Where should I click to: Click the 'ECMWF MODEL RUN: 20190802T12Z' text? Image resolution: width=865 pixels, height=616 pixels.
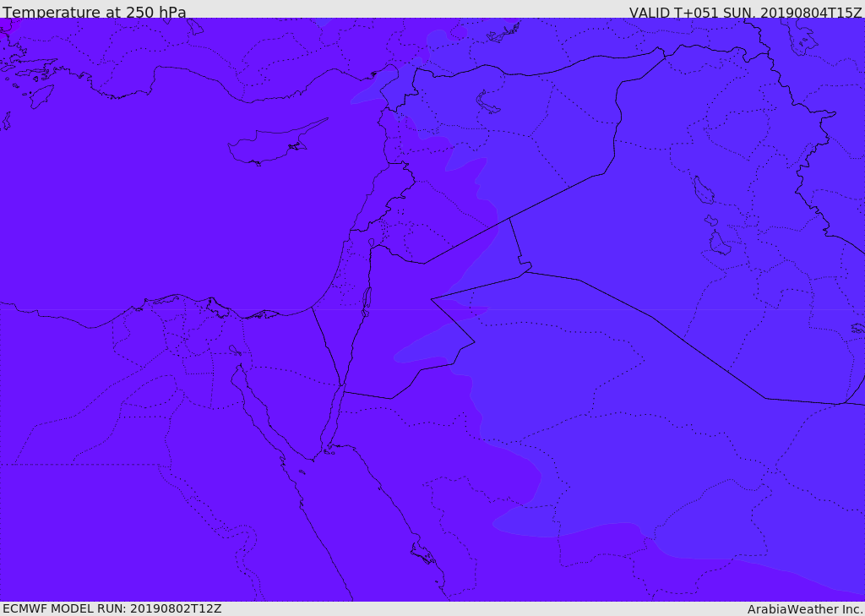click(112, 608)
